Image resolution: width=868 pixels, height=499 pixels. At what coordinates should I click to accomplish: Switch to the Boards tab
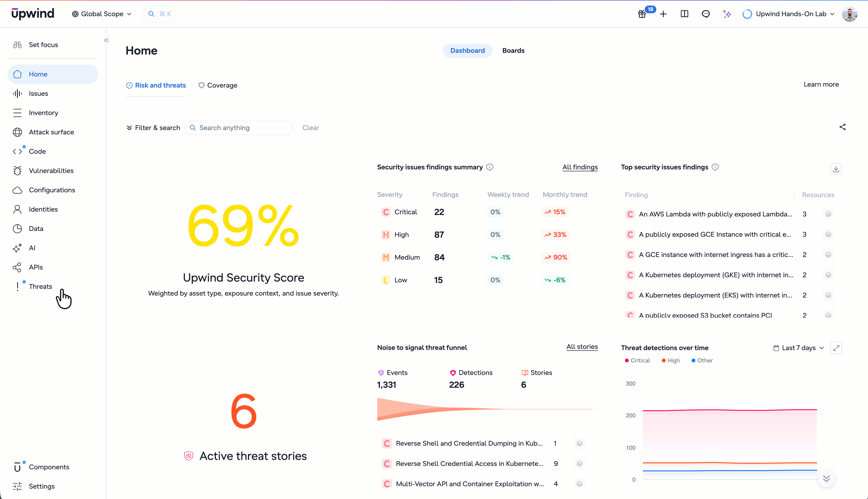point(513,51)
